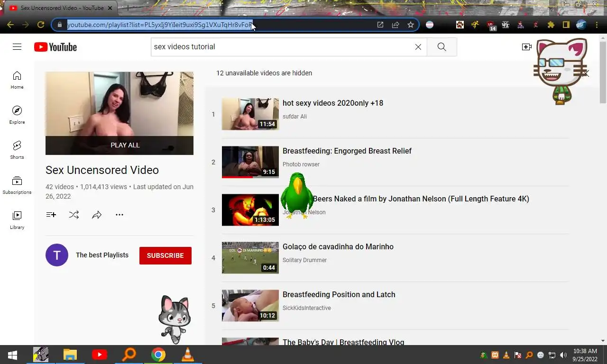Open the uBlock extension showing 14

coord(491,25)
